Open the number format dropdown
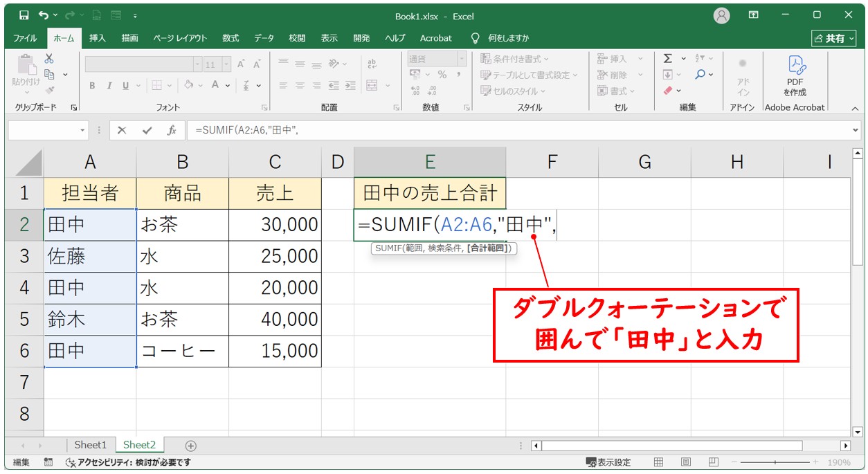The image size is (868, 474). (x=460, y=60)
